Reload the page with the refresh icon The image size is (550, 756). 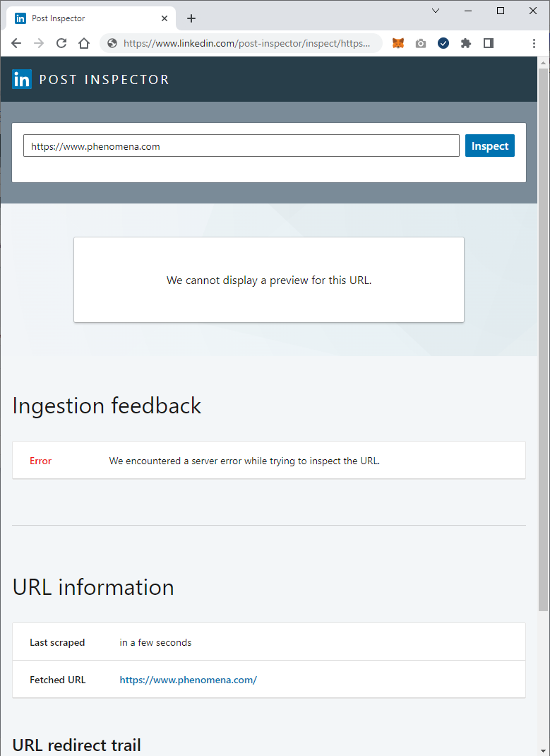pos(61,43)
